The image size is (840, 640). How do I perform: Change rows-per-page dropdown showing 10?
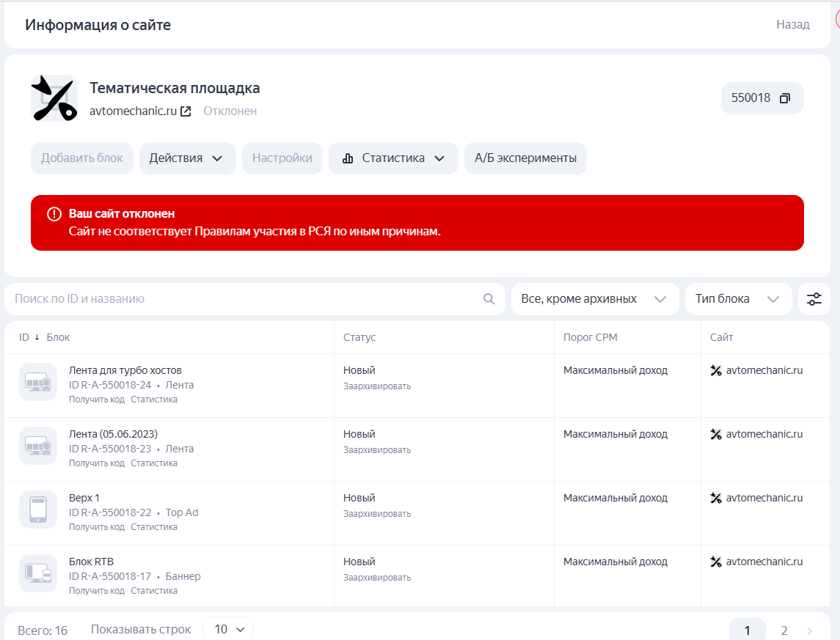click(x=228, y=630)
